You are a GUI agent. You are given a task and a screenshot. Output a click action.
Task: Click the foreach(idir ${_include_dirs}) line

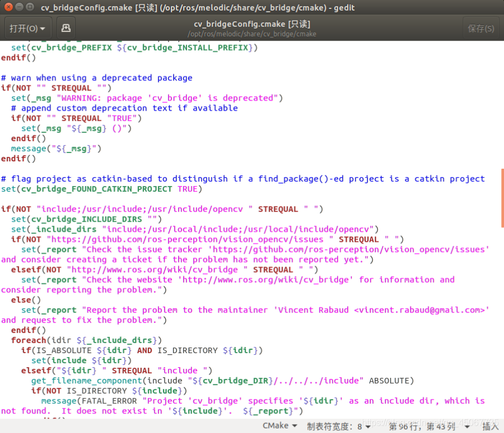(x=87, y=340)
